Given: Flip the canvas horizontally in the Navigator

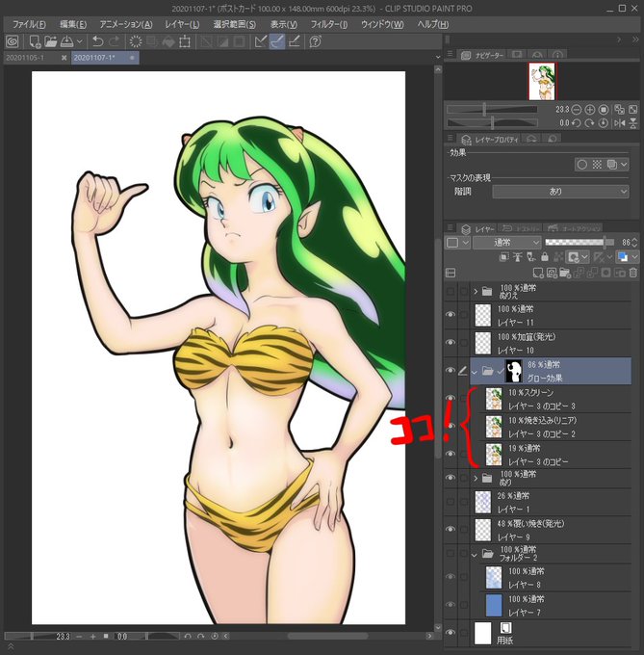Looking at the screenshot, I should coord(620,123).
